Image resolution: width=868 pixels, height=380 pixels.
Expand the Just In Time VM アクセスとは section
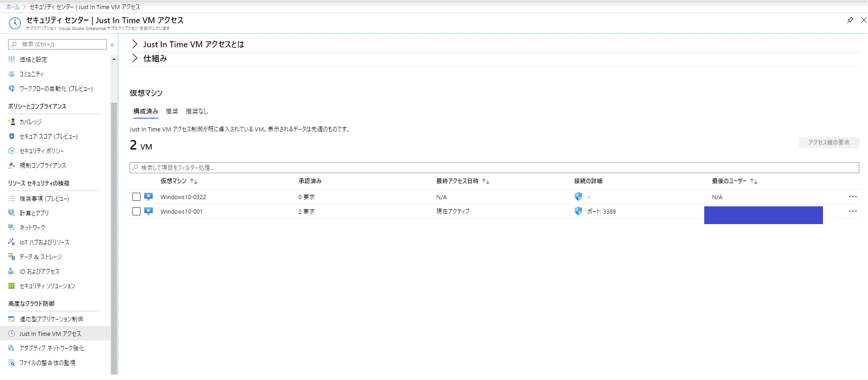[x=135, y=44]
